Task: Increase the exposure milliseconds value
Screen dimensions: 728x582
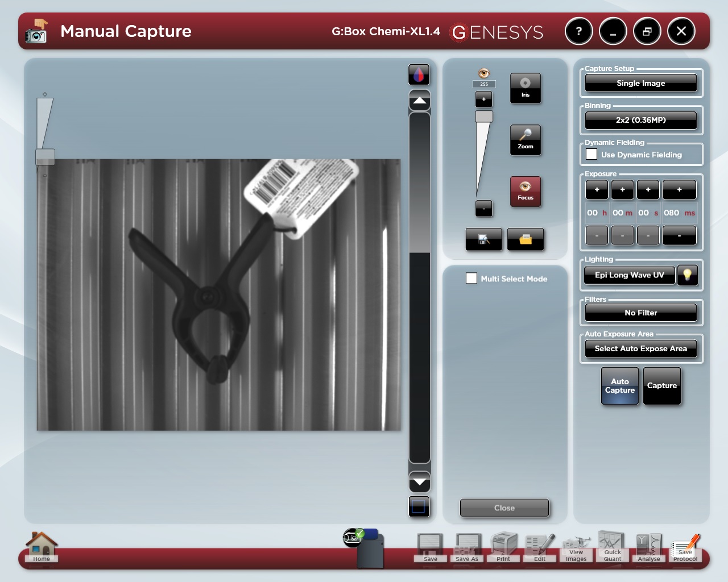Action: point(679,190)
